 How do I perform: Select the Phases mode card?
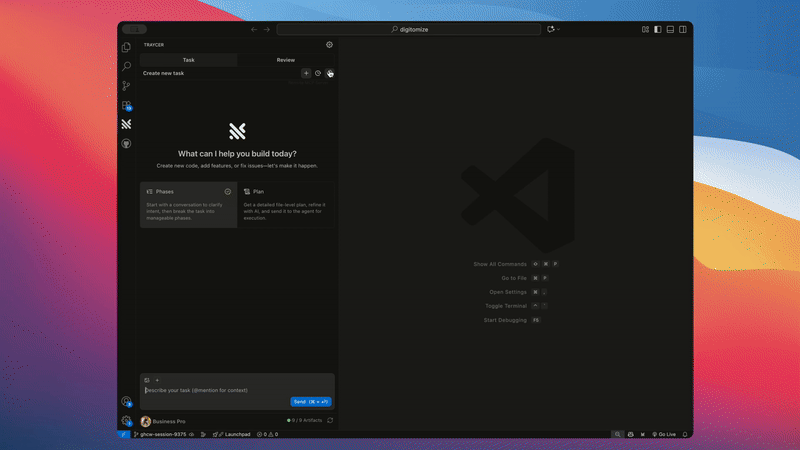click(x=188, y=205)
